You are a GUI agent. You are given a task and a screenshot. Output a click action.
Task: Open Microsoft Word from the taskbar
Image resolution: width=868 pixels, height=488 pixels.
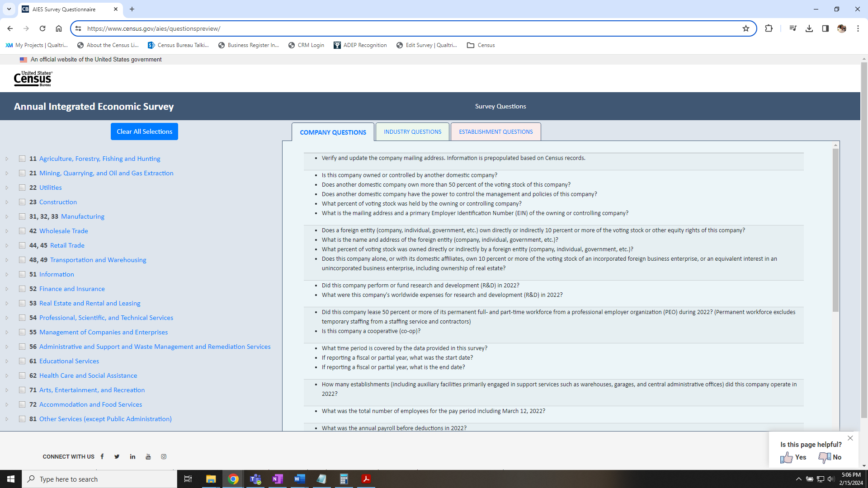coord(300,479)
